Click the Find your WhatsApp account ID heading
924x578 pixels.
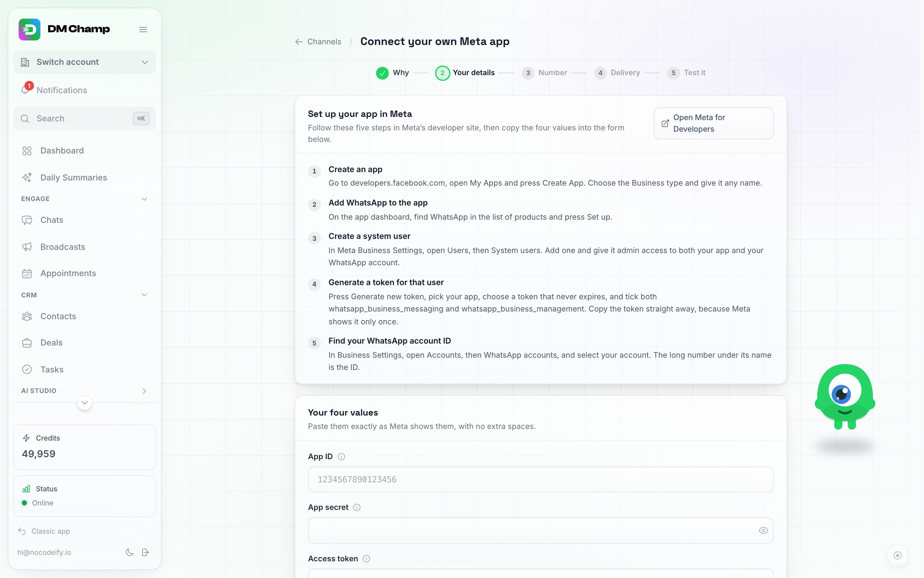click(389, 341)
